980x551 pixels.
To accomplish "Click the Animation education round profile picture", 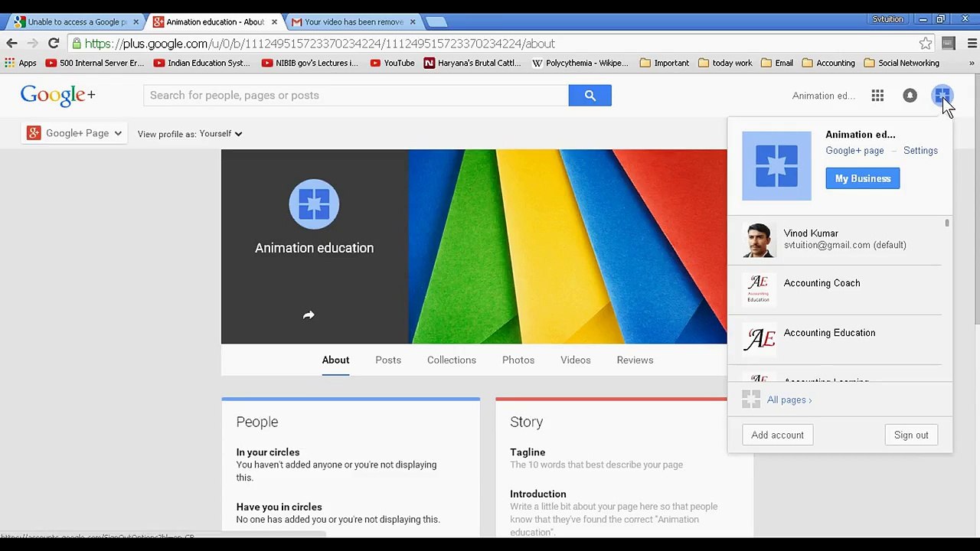I will click(x=314, y=204).
